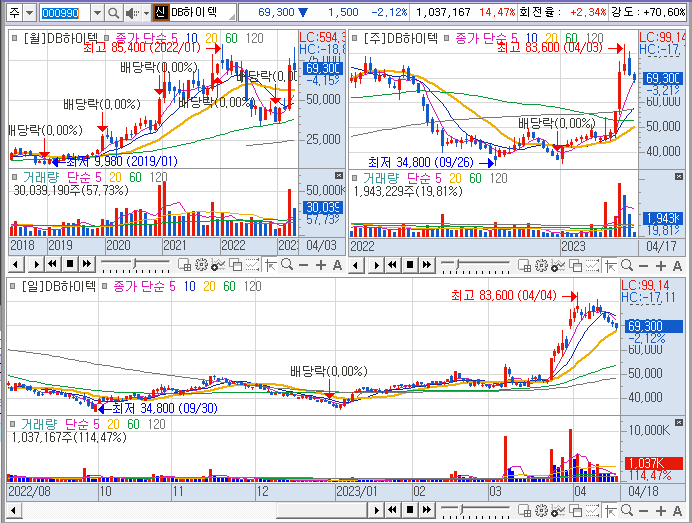Click the A text icon in monthly toolbar
Screen dimensions: 692x523
pyautogui.click(x=337, y=265)
